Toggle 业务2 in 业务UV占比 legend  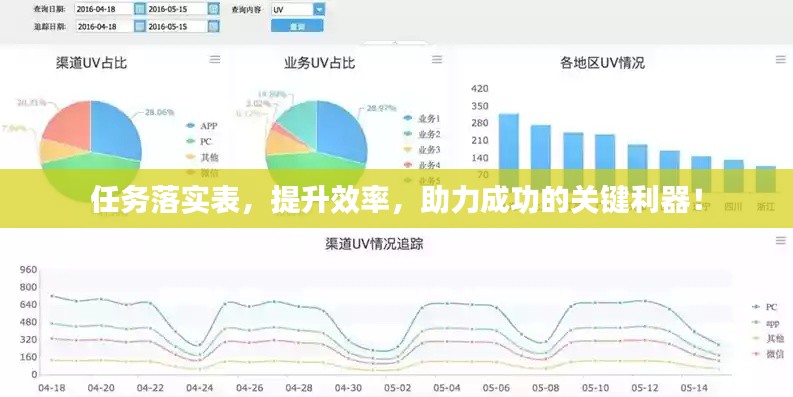422,135
